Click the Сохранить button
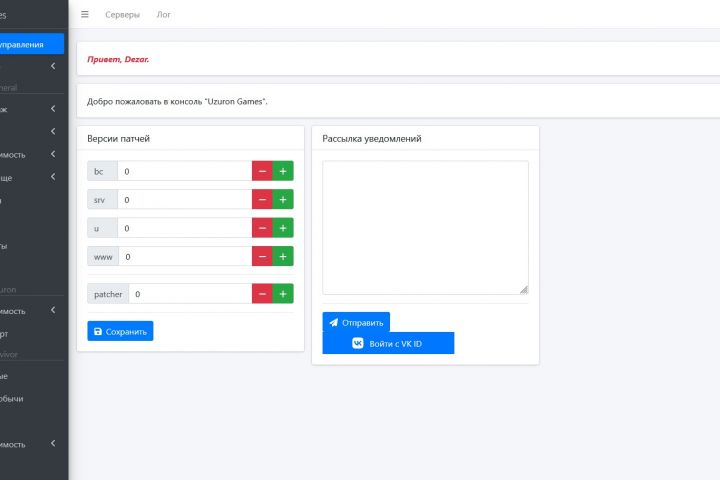Screen dimensions: 720x480 tap(120, 331)
